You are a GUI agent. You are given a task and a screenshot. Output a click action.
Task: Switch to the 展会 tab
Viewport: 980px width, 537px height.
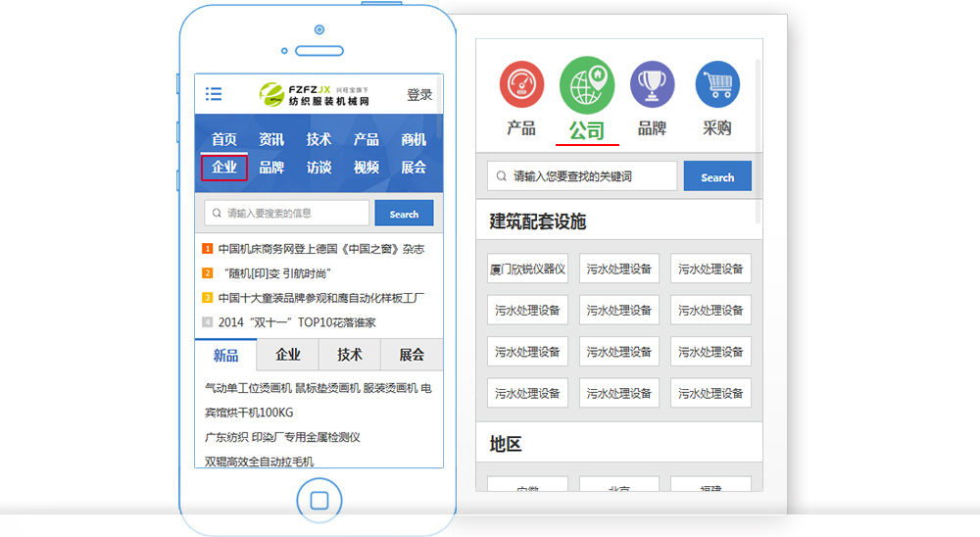coord(412,355)
